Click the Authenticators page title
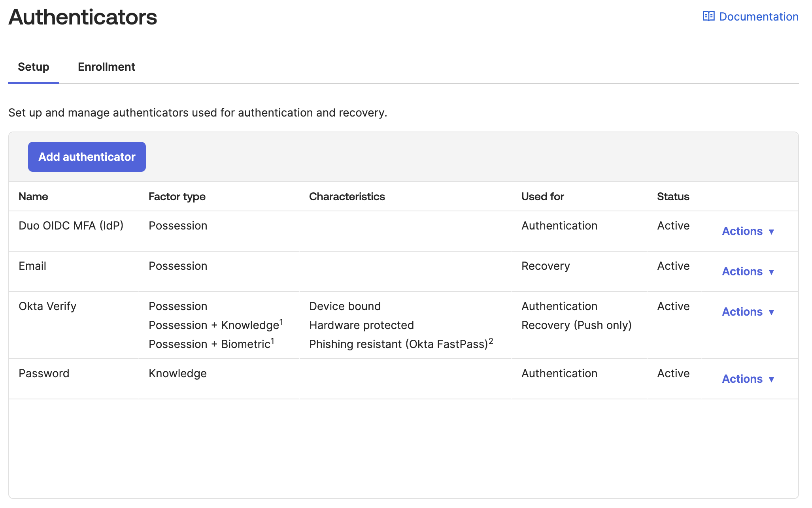This screenshot has width=812, height=508. click(83, 17)
